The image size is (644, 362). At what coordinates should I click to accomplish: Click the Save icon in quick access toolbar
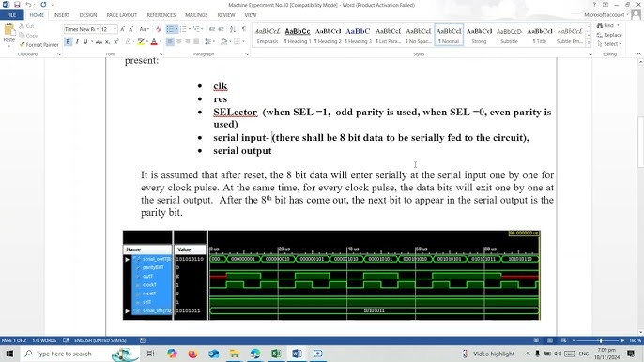[17, 5]
